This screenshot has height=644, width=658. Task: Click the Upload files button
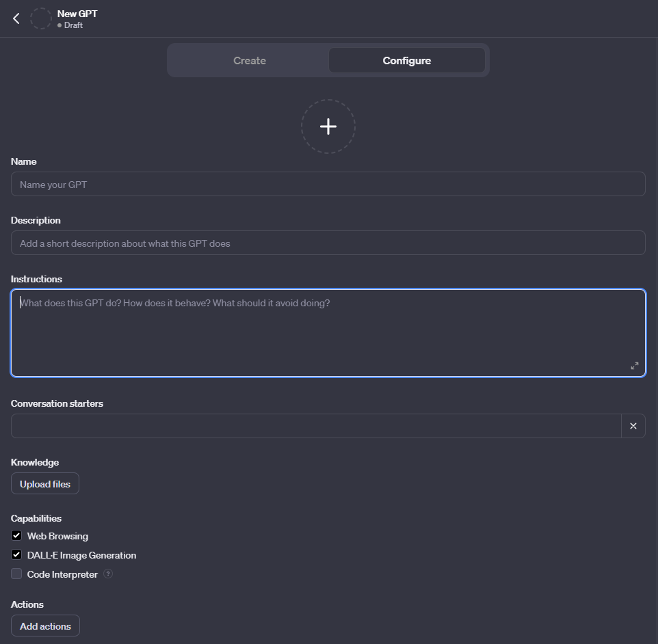(x=45, y=484)
